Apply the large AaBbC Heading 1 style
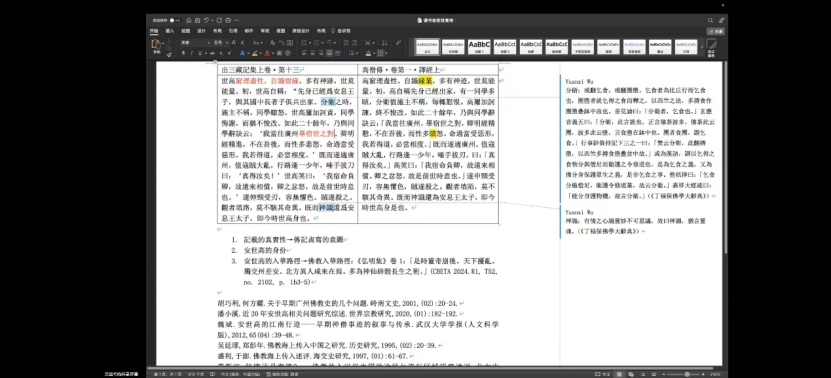The height and width of the screenshot is (378, 831). tap(479, 47)
